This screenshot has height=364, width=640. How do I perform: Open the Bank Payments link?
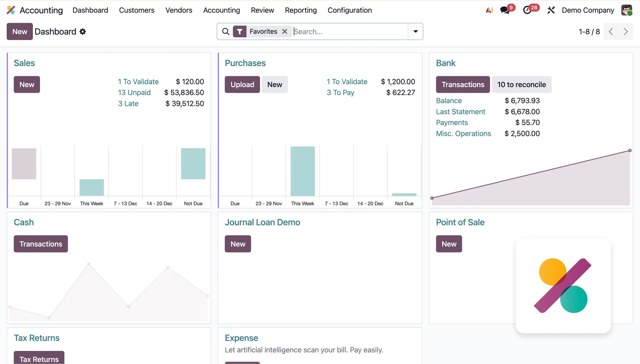tap(452, 123)
